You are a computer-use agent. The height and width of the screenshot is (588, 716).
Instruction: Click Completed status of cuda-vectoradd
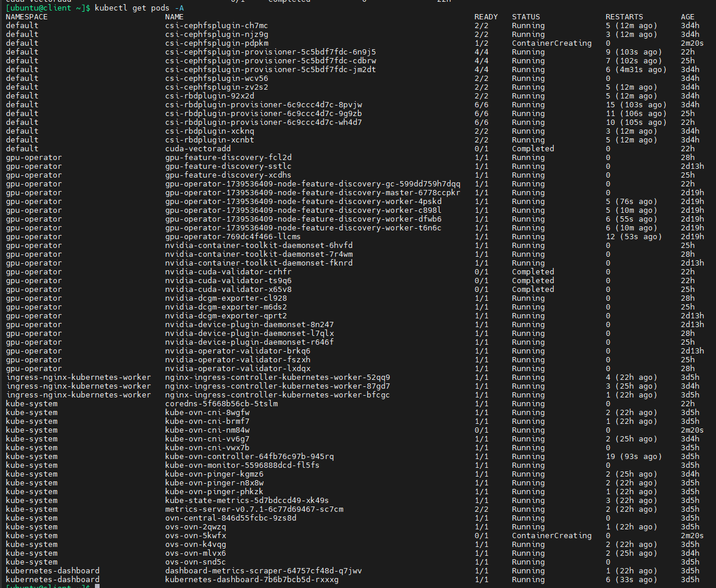[533, 149]
